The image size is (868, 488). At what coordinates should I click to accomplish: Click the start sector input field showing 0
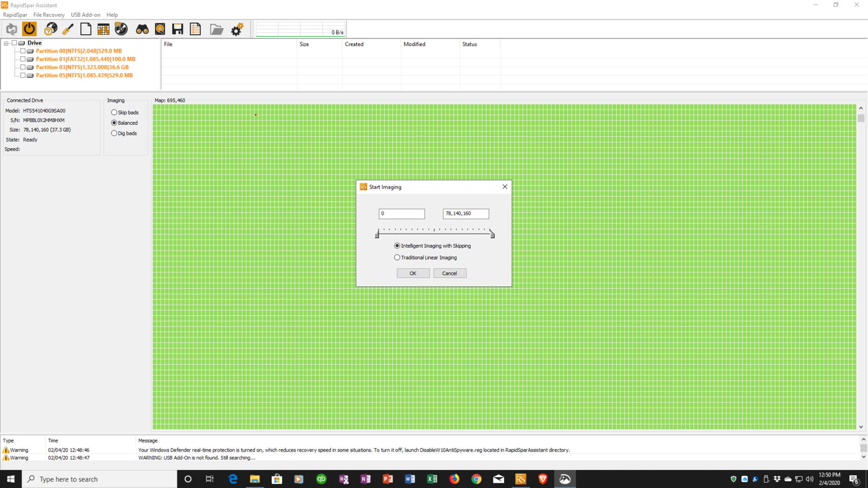click(401, 214)
